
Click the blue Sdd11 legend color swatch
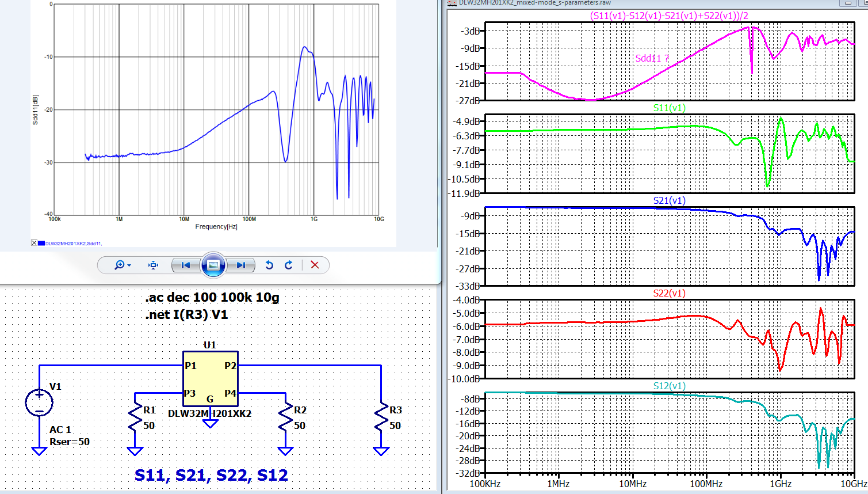click(x=41, y=243)
